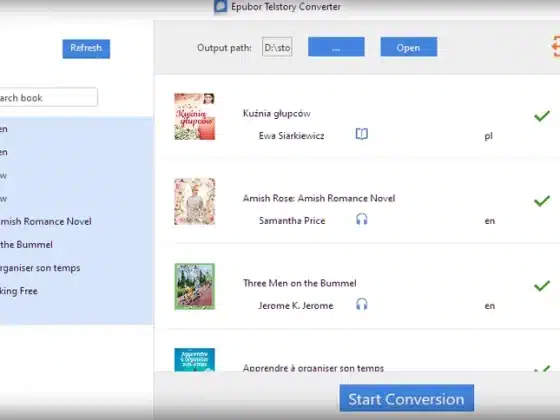Click the Epubor Telstory Converter app icon
560x420 pixels.
coord(220,6)
